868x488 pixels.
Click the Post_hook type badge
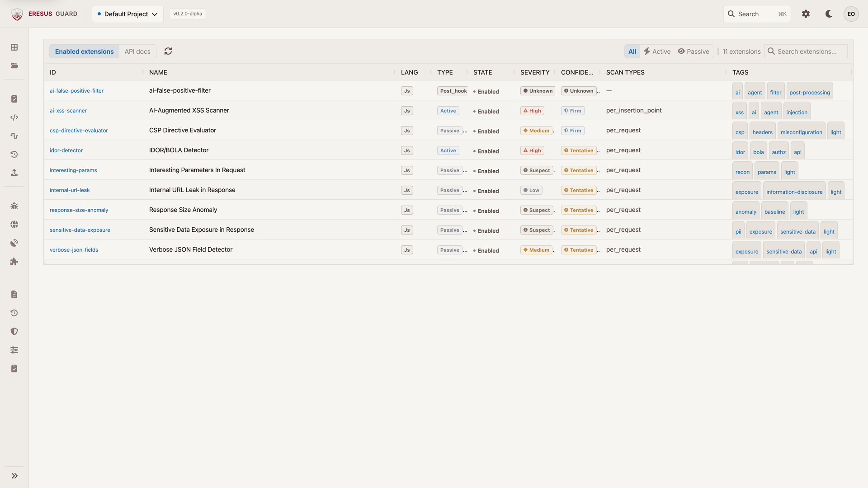(452, 91)
